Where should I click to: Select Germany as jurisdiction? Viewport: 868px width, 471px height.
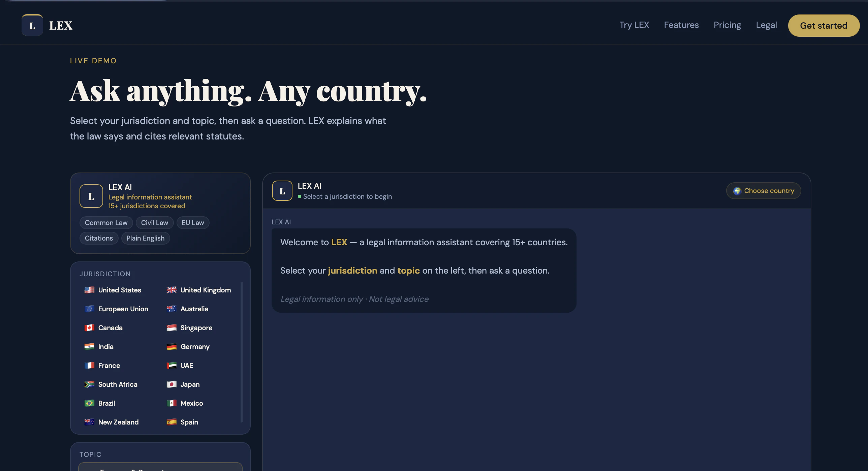click(x=195, y=347)
